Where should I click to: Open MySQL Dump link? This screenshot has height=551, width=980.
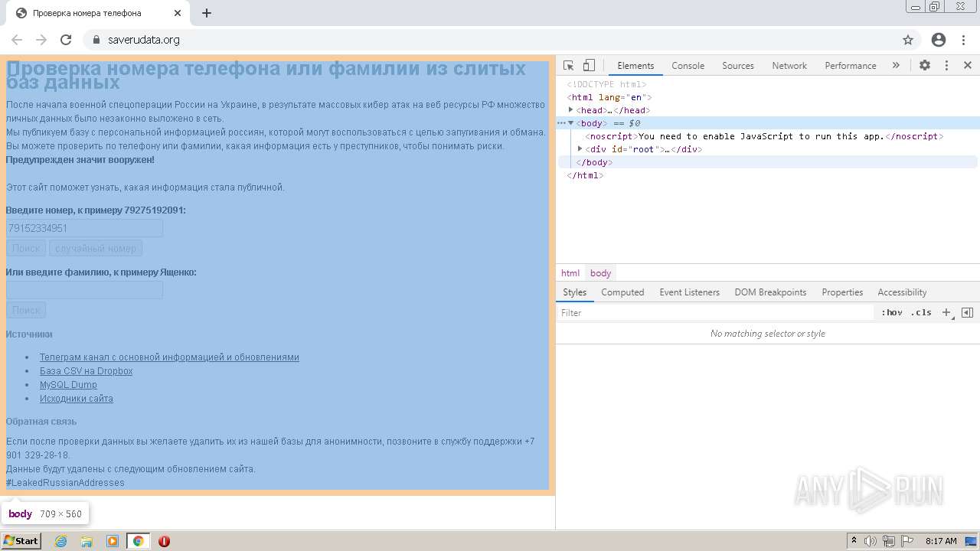[x=68, y=385]
